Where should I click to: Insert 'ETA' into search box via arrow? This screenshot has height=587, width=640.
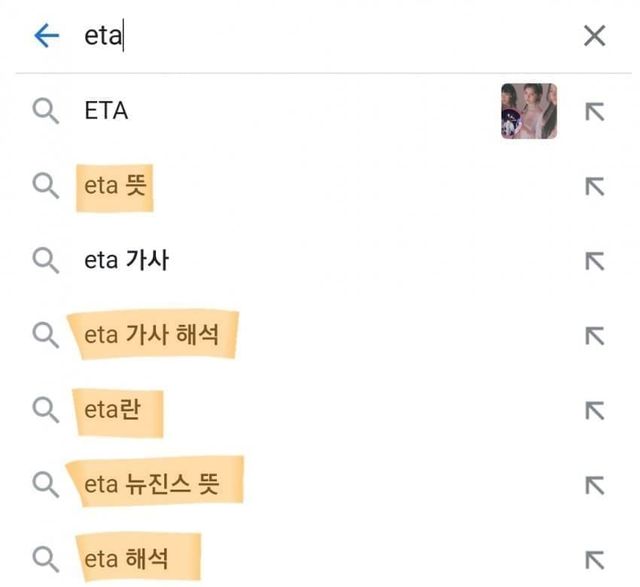click(x=594, y=112)
